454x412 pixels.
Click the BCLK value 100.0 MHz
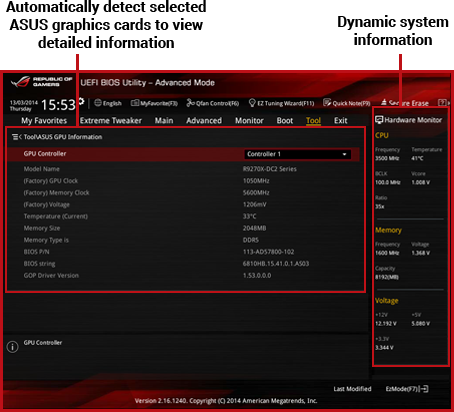tap(388, 182)
